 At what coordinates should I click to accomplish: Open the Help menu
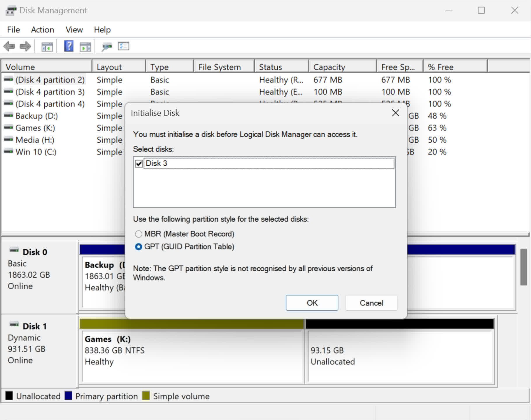(x=102, y=30)
